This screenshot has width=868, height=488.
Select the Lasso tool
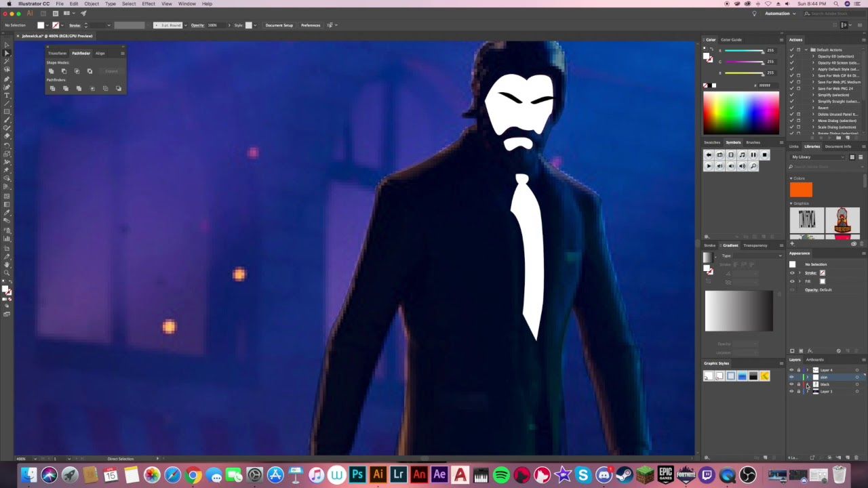[7, 70]
